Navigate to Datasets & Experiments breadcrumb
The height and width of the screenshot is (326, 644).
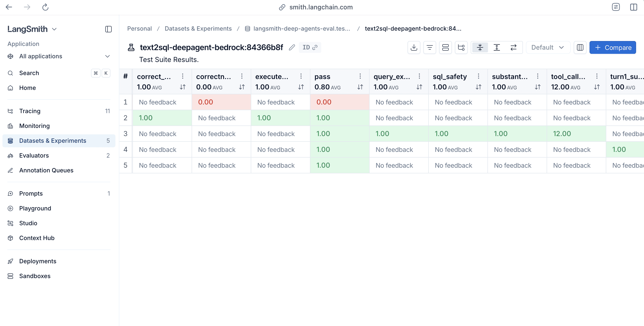point(198,29)
